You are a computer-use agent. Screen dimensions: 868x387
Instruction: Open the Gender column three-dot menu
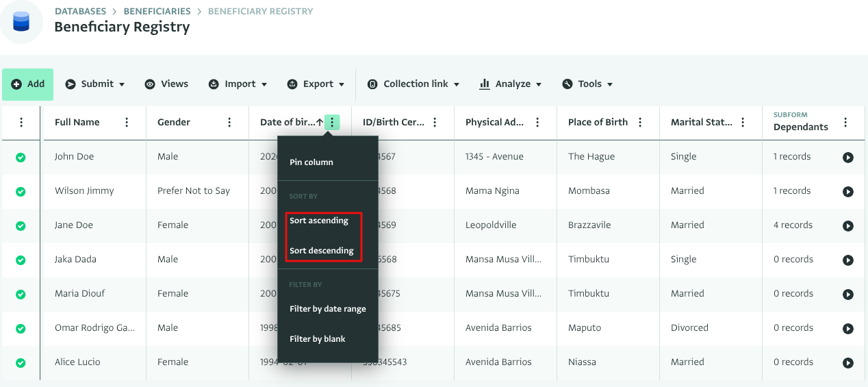pos(229,123)
